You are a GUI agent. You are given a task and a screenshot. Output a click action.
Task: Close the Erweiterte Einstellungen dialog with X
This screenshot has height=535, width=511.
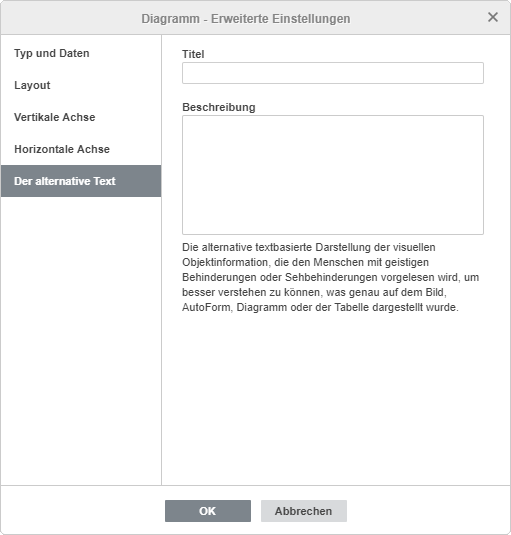493,17
